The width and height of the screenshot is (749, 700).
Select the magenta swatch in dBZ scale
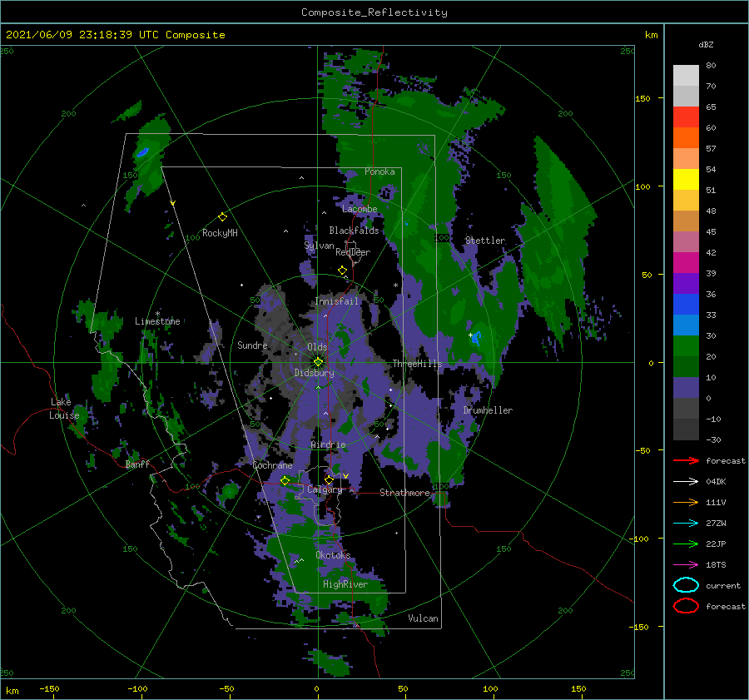click(686, 263)
